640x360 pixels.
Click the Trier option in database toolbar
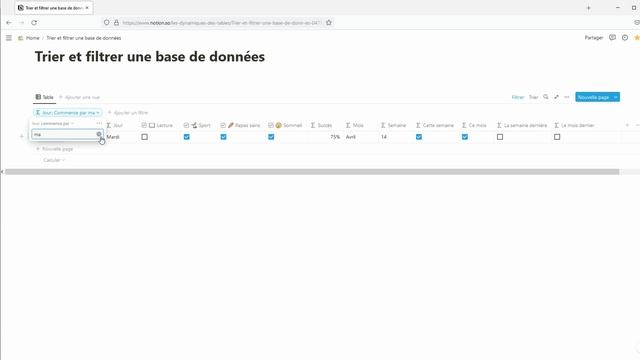[x=533, y=97]
